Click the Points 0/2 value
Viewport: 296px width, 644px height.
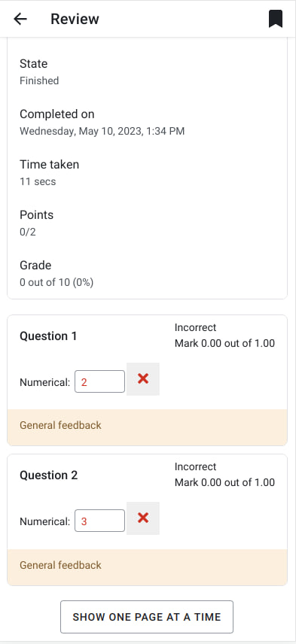(x=28, y=232)
